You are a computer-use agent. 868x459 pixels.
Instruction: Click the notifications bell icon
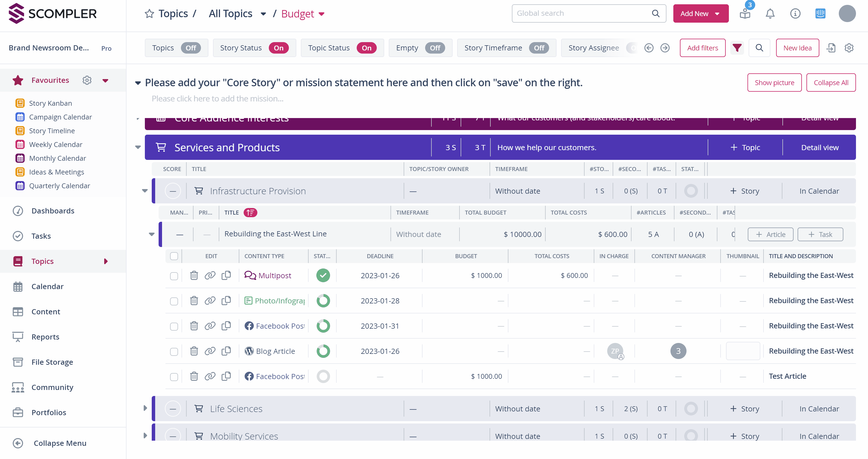pos(770,13)
